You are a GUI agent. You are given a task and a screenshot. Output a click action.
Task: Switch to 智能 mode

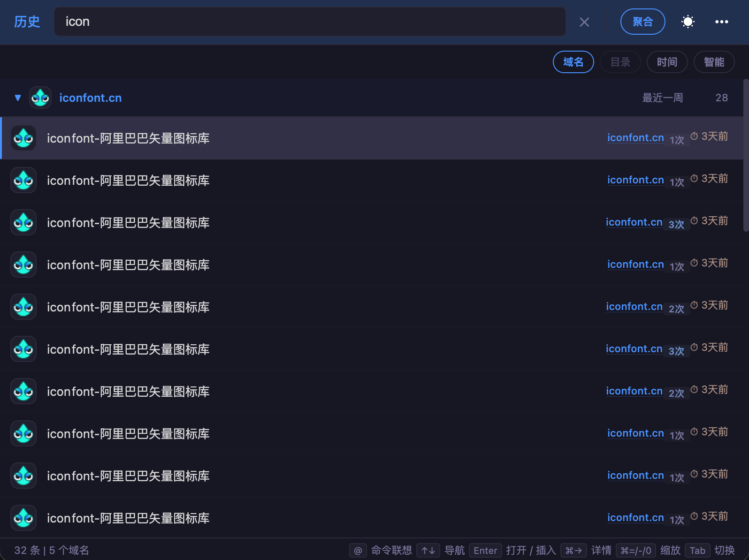714,62
